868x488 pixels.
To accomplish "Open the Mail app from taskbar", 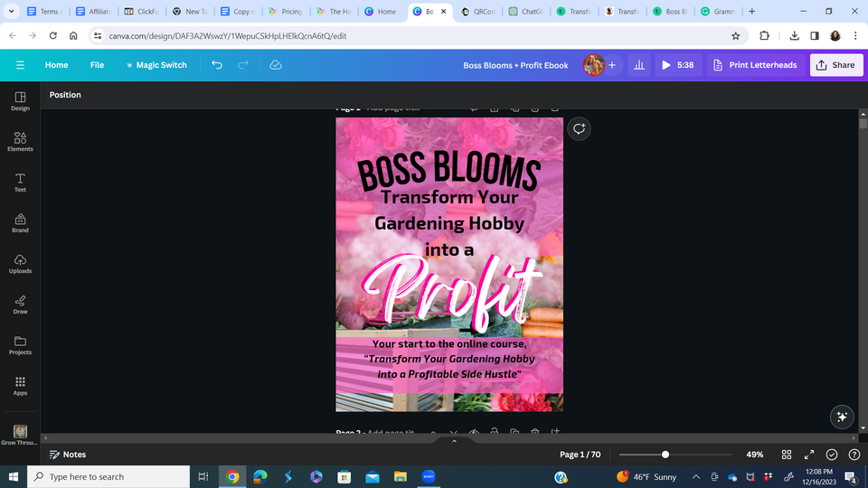I will coord(372,477).
